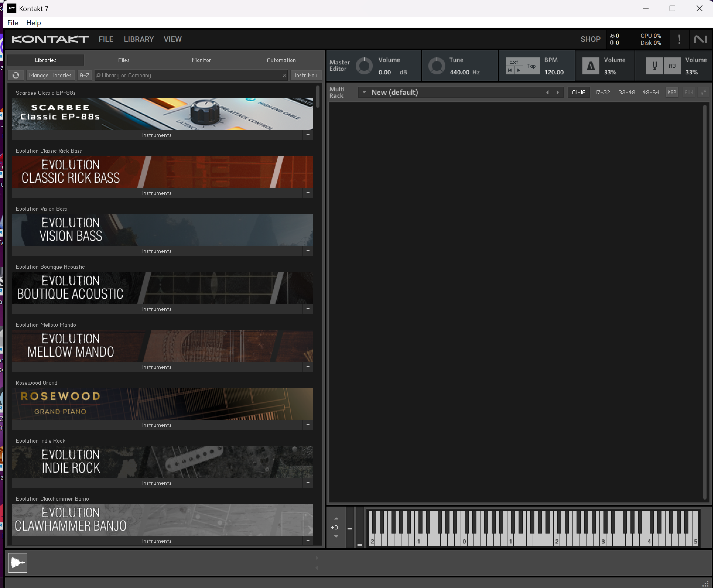Screen dimensions: 713x588
Task: Expand Rosewood Grand instruments dropdown arrow
Action: [x=308, y=425]
